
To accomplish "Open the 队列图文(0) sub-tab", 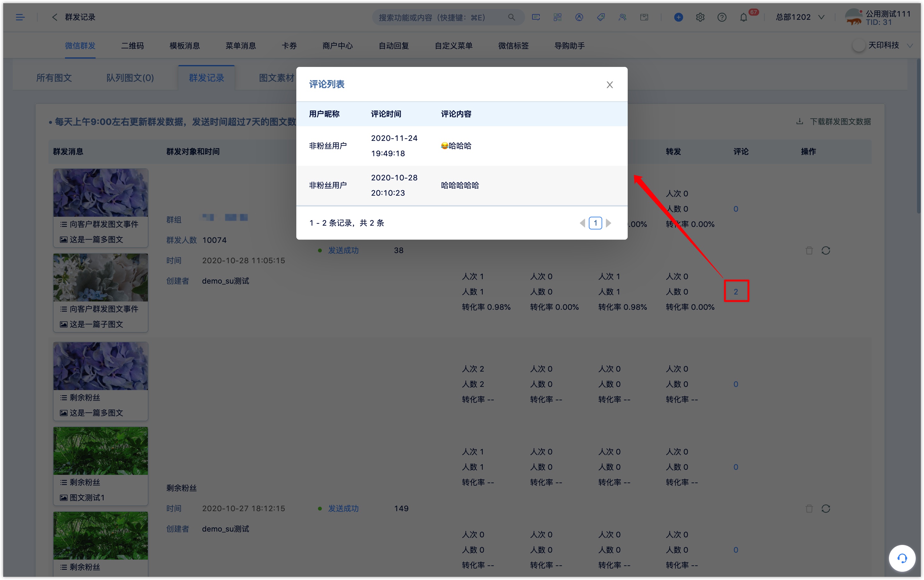I will (130, 78).
